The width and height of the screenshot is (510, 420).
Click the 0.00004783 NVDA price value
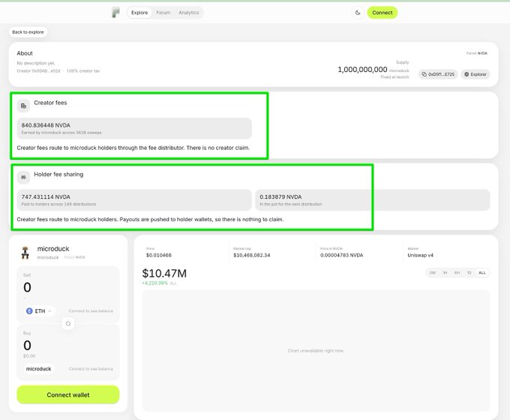pos(341,255)
